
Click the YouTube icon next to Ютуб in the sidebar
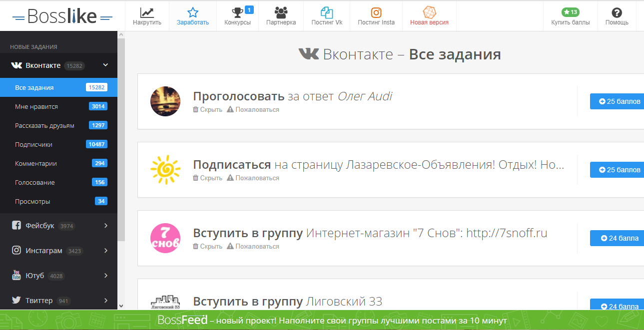(x=16, y=276)
